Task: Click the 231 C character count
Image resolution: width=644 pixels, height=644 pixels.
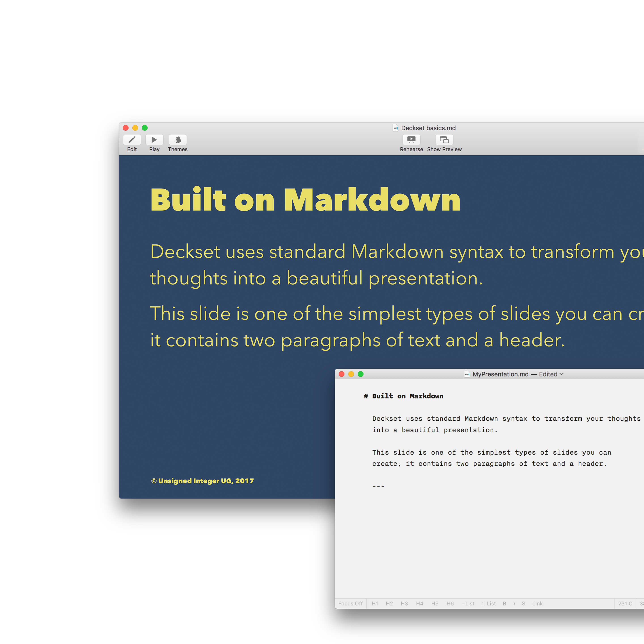Action: 625,604
